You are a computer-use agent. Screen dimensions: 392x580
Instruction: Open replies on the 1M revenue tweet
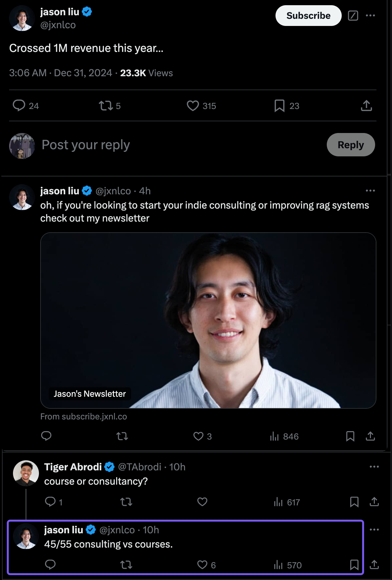point(19,106)
